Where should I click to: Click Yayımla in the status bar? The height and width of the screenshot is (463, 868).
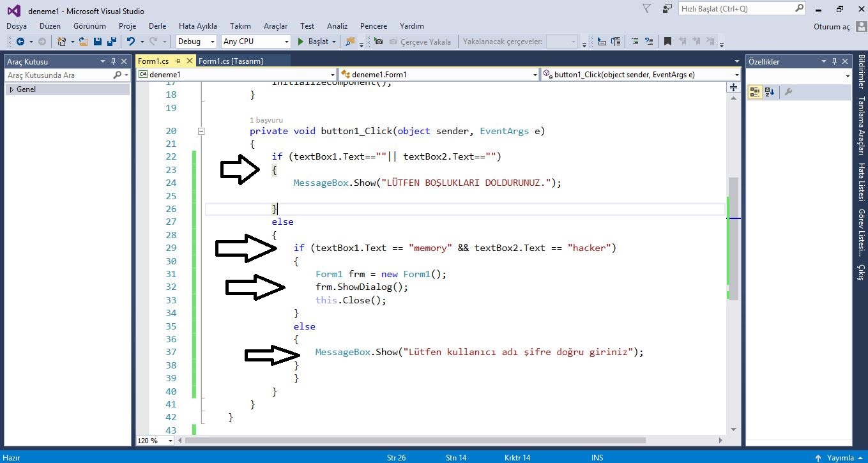(x=840, y=457)
